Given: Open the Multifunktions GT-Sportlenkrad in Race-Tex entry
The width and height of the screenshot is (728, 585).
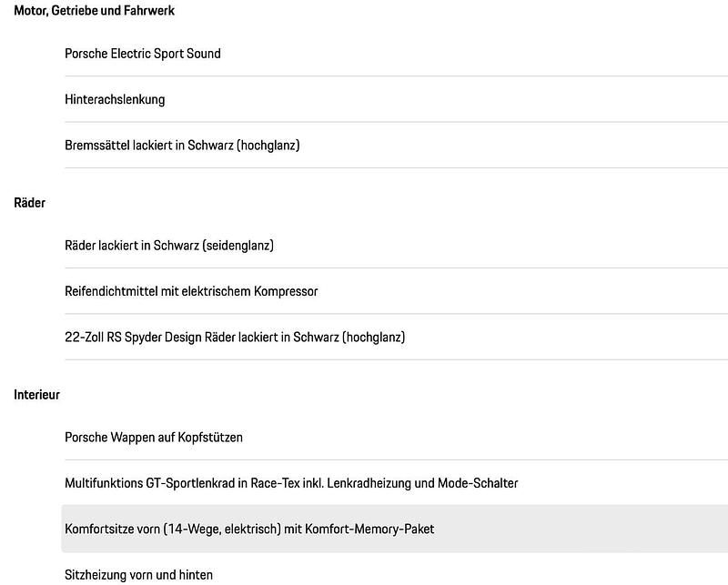Looking at the screenshot, I should [291, 483].
